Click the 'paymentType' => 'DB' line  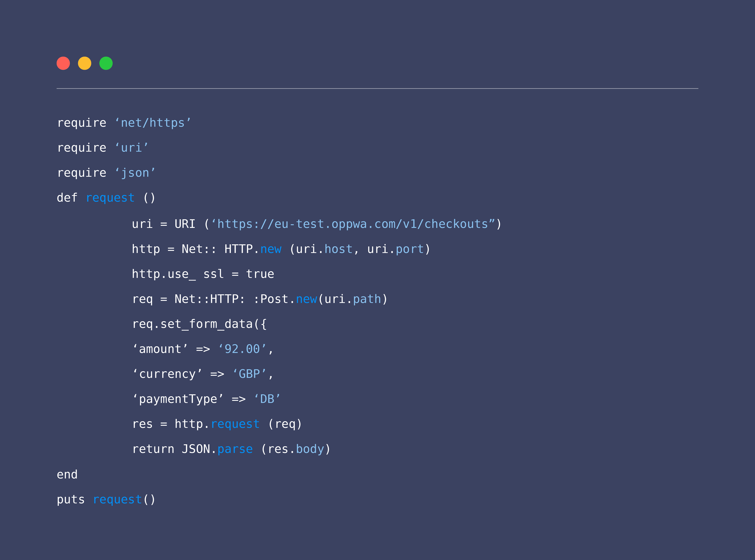(206, 399)
